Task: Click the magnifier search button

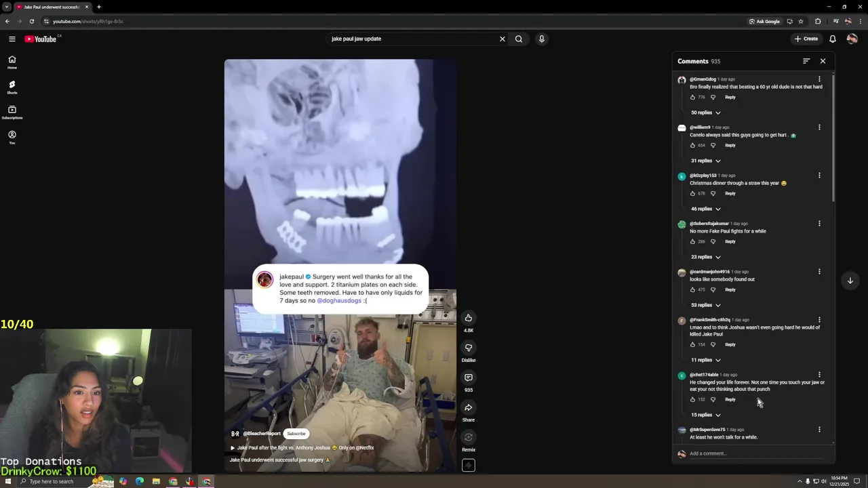Action: pos(519,39)
